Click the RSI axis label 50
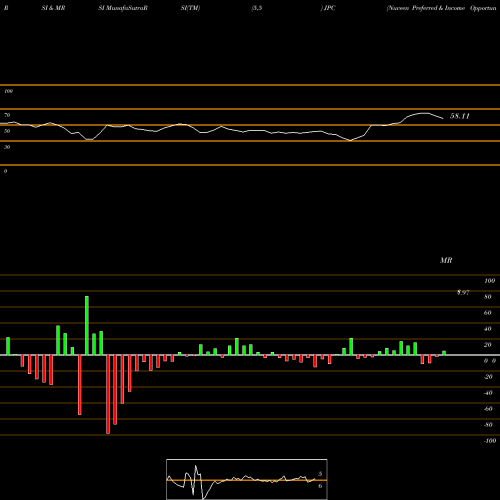 pos(7,131)
